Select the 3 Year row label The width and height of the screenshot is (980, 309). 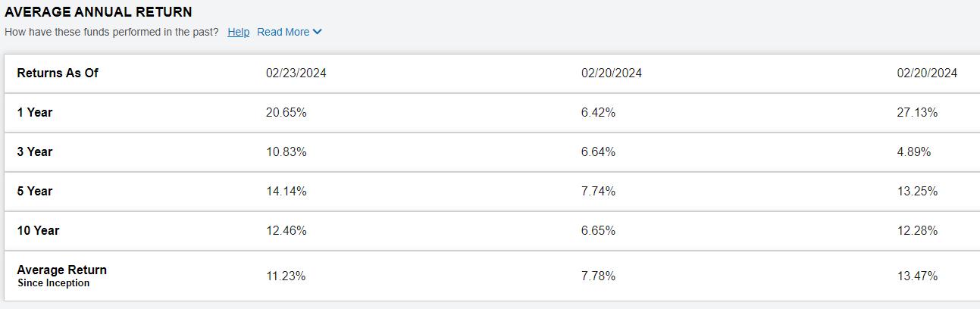tap(35, 151)
